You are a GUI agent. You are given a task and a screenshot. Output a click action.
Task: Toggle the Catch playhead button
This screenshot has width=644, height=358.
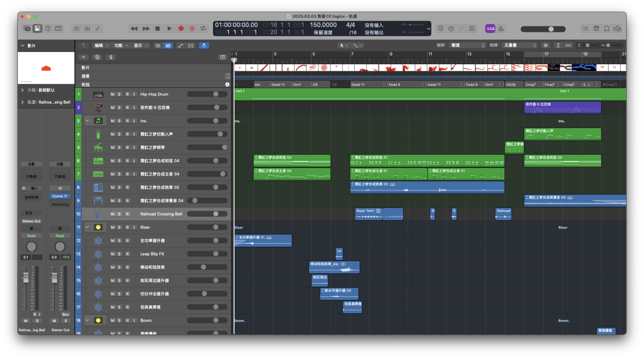pos(204,45)
